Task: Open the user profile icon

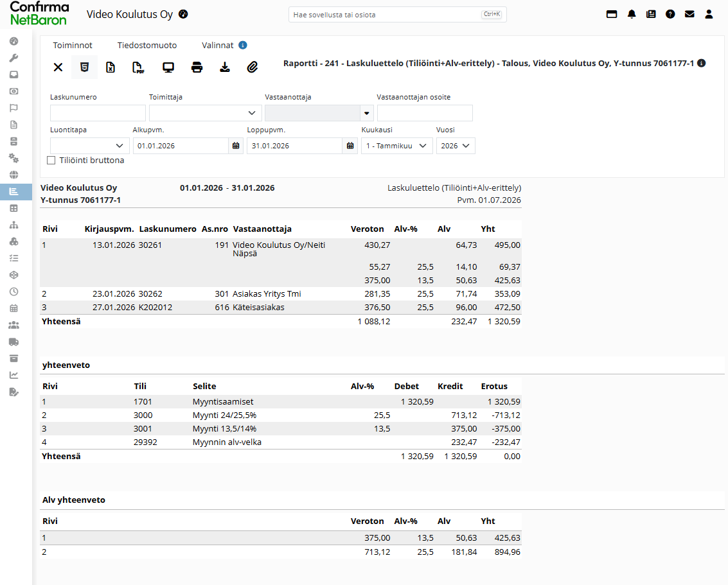Action: click(709, 14)
